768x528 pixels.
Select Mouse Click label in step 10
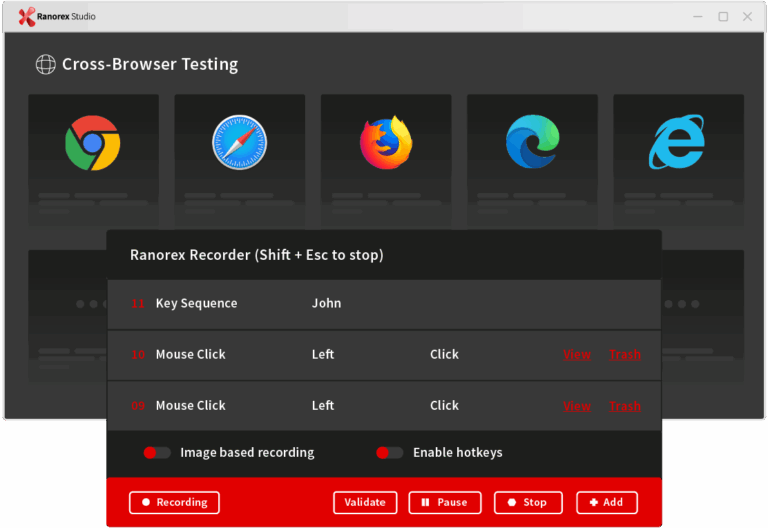click(x=191, y=355)
